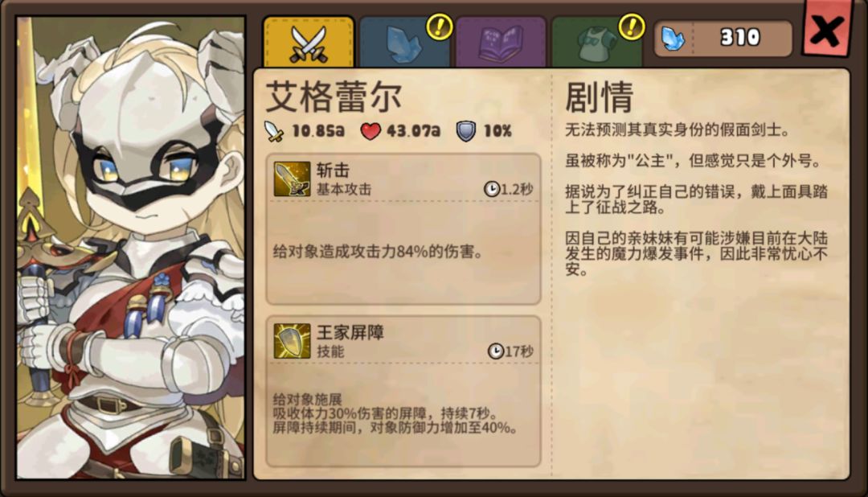Screen dimensions: 868x497
Task: Tap the red heart health icon
Action: pyautogui.click(x=371, y=131)
